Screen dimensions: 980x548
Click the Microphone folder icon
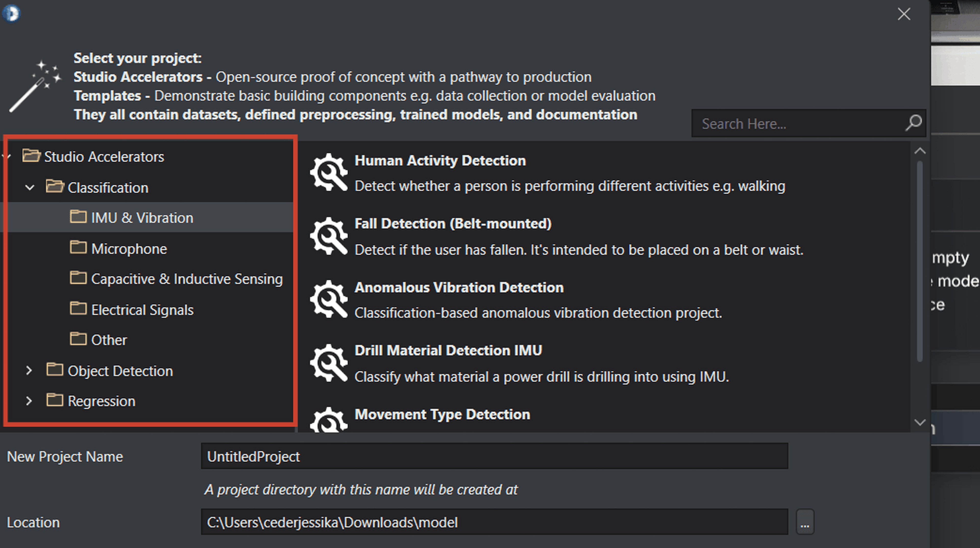78,247
